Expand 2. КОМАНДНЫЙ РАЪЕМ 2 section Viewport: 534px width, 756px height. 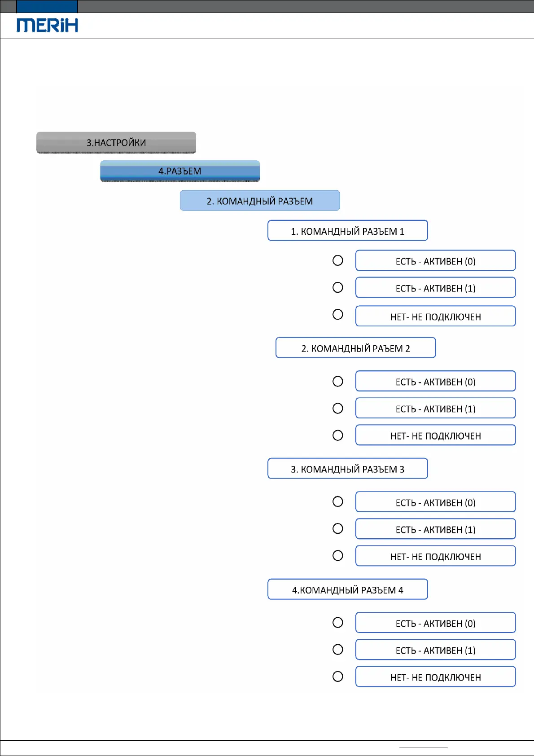[355, 348]
